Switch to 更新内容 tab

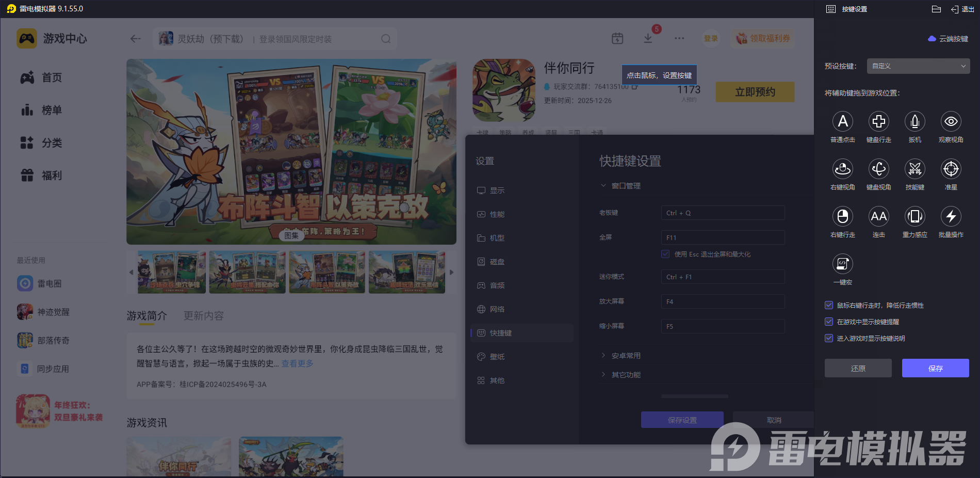click(x=204, y=315)
